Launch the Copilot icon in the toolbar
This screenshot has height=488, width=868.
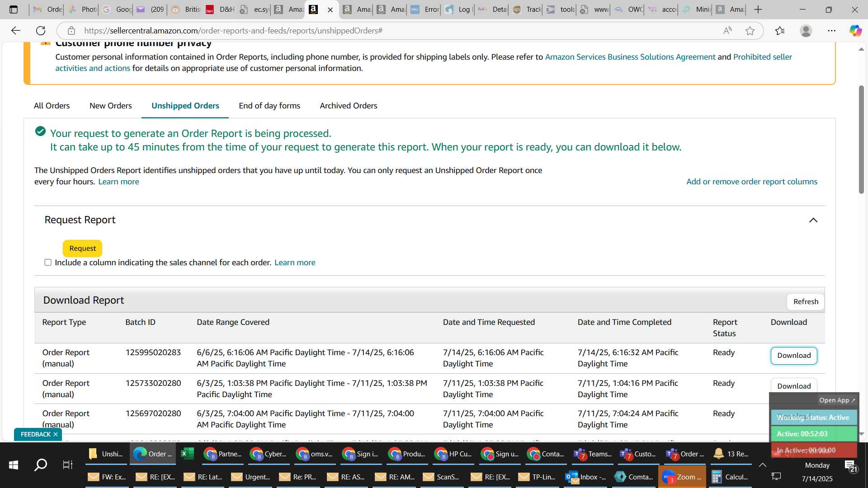point(855,30)
